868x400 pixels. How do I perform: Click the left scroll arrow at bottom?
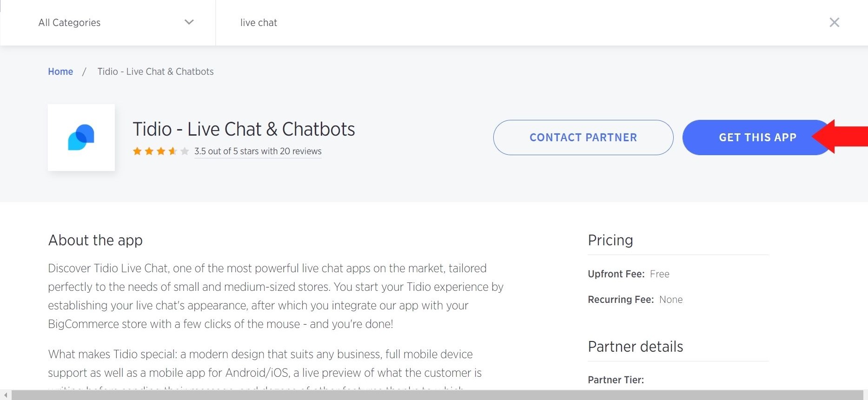[5, 395]
